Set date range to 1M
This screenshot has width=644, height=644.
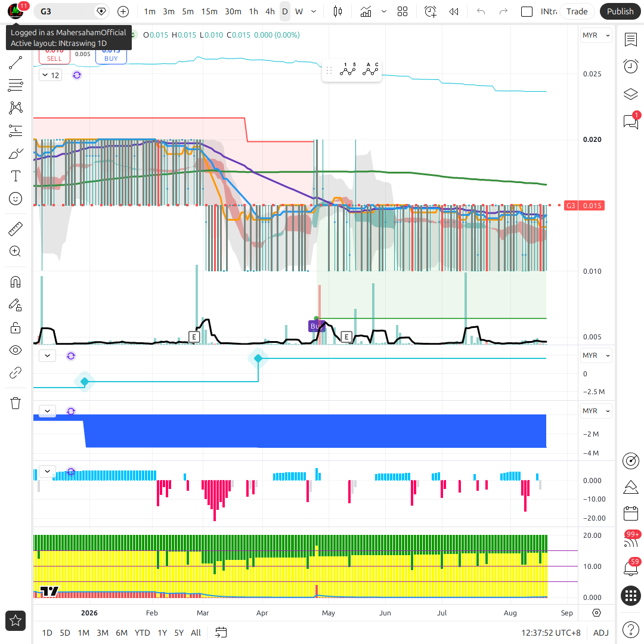pos(83,633)
